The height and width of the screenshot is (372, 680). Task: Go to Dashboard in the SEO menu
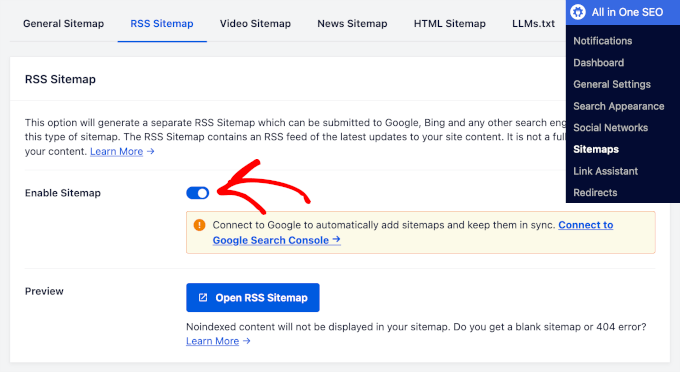tap(598, 62)
